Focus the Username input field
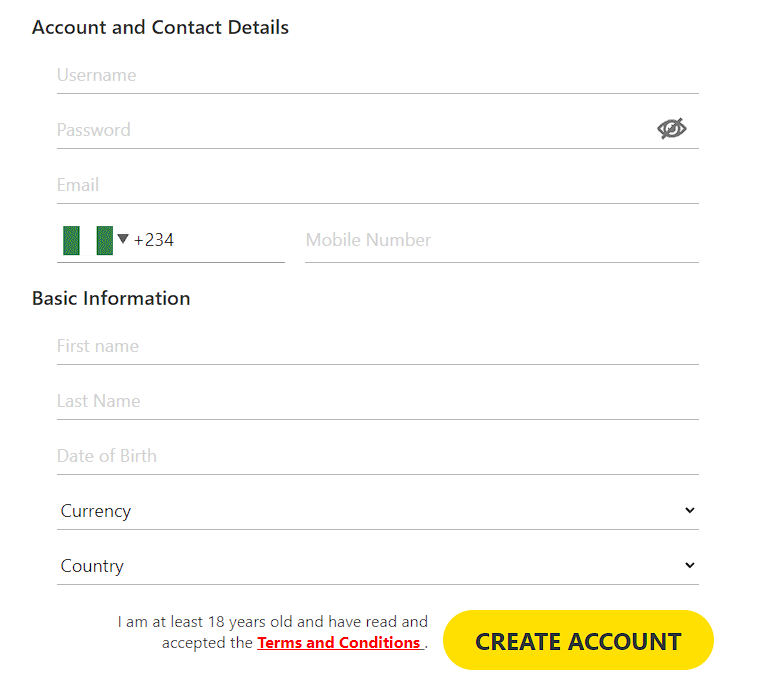This screenshot has width=761, height=695. click(377, 75)
